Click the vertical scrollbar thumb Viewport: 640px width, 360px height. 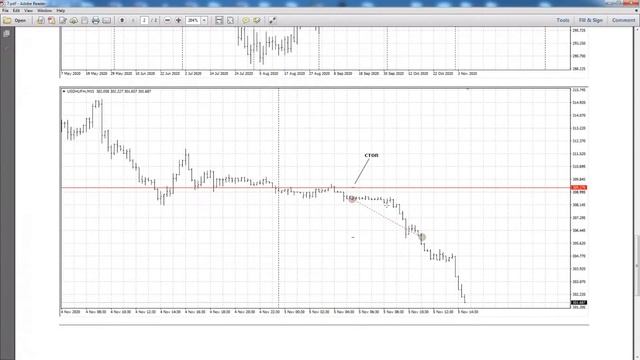pos(637,265)
